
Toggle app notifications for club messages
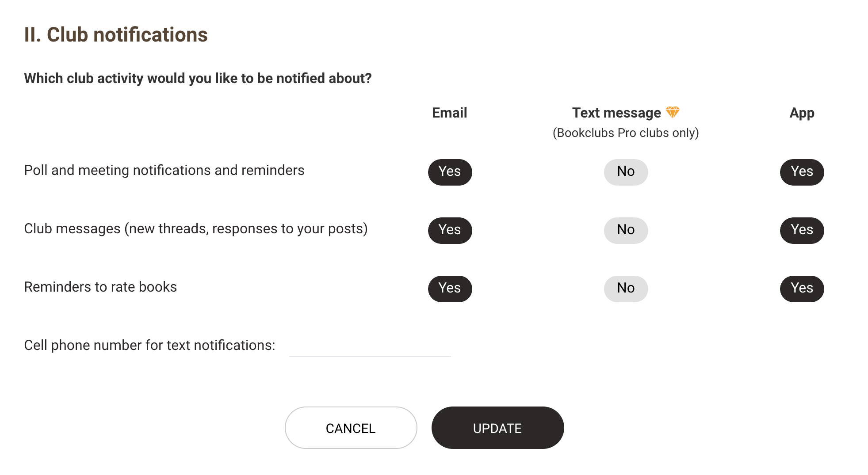(x=802, y=230)
